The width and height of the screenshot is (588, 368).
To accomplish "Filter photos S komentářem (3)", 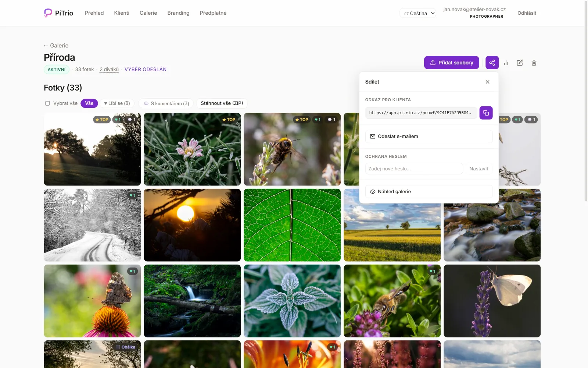I will coord(166,103).
